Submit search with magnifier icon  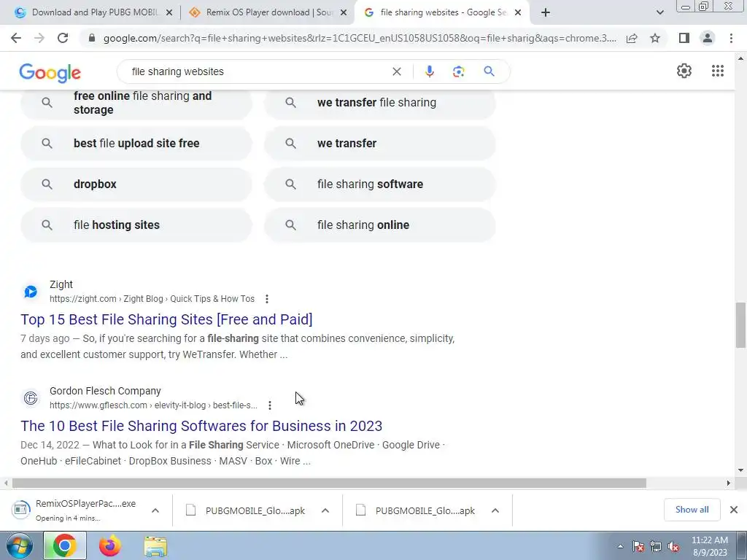pos(489,71)
